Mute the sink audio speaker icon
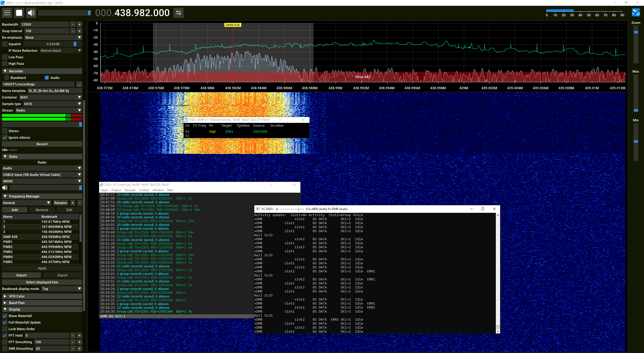The image size is (644, 353). 5,188
